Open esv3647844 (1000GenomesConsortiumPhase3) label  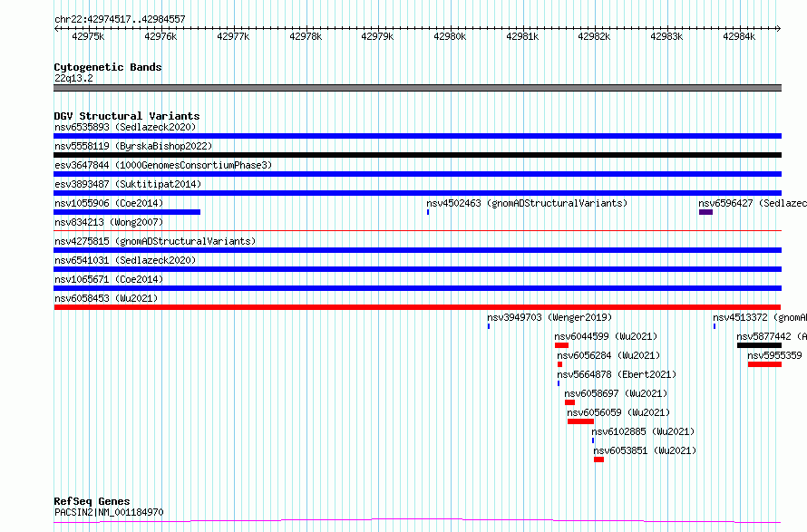click(x=163, y=165)
